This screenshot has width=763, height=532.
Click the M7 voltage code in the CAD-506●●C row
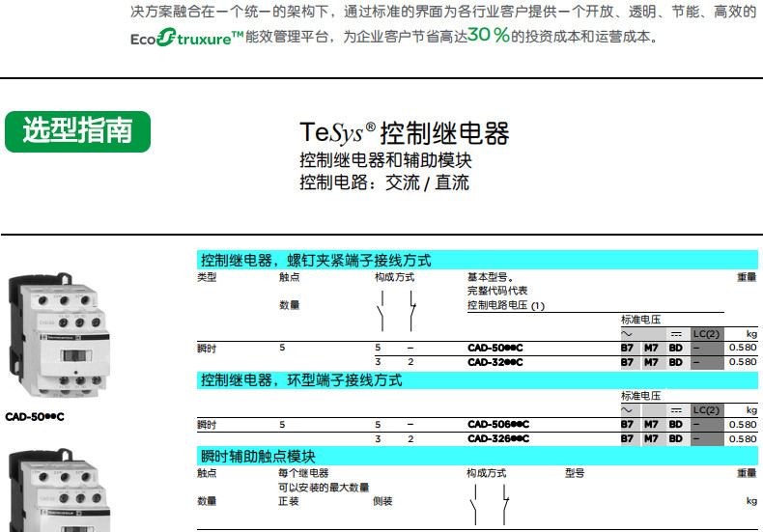click(x=651, y=425)
